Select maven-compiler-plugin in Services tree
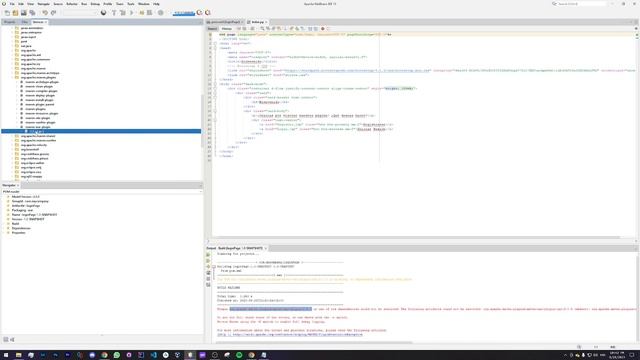 coord(41,91)
